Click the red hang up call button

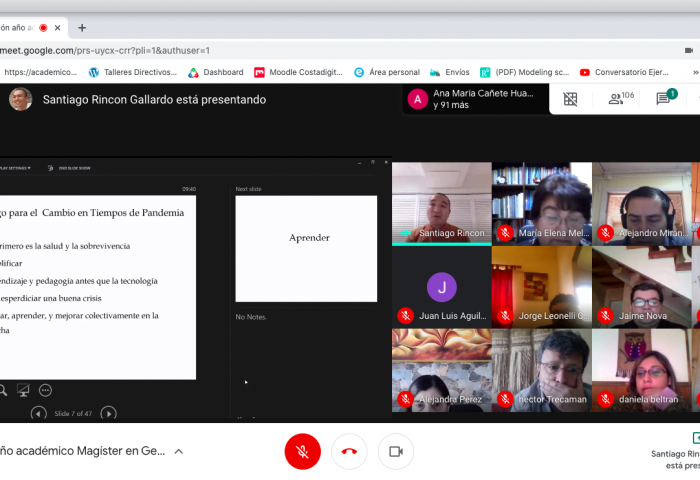(349, 452)
